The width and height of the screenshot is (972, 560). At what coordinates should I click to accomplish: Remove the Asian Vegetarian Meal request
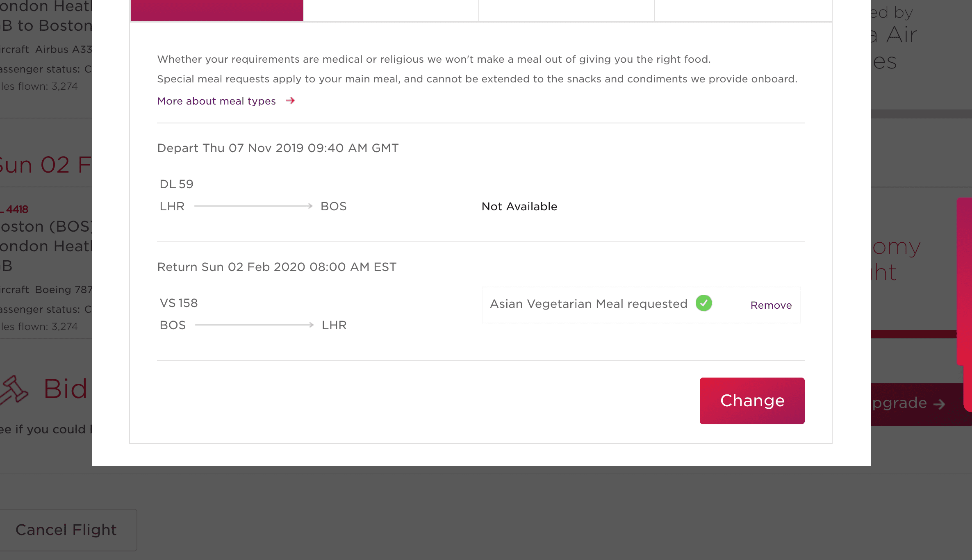[x=771, y=305]
